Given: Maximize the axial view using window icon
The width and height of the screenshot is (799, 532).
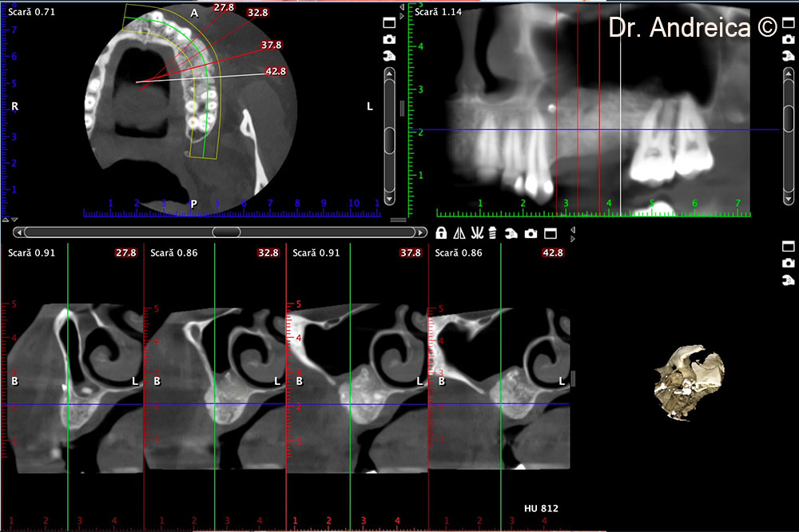Looking at the screenshot, I should pyautogui.click(x=389, y=22).
